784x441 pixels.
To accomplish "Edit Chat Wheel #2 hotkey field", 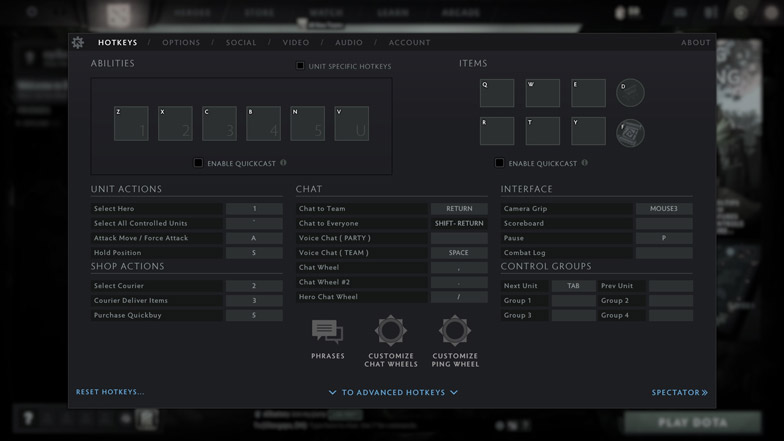I will point(459,282).
